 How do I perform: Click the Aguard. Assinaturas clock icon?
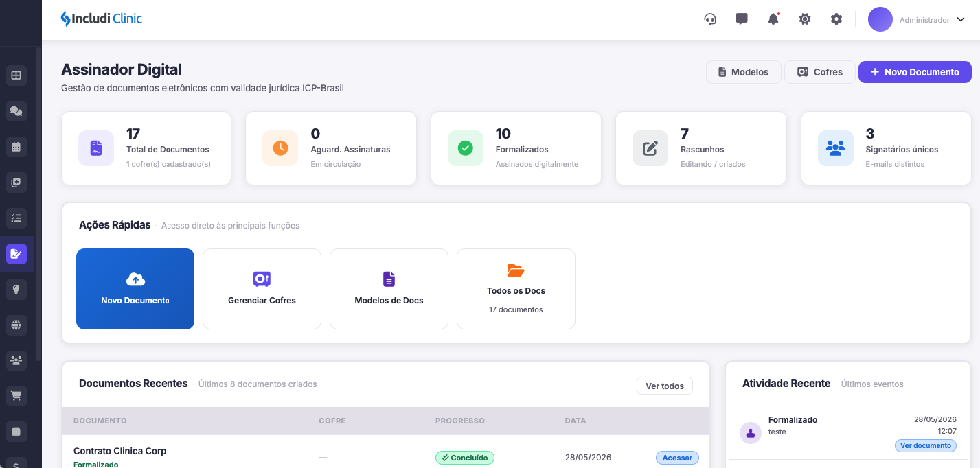(280, 148)
